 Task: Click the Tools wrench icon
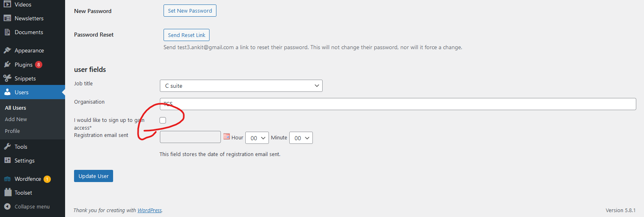7,147
